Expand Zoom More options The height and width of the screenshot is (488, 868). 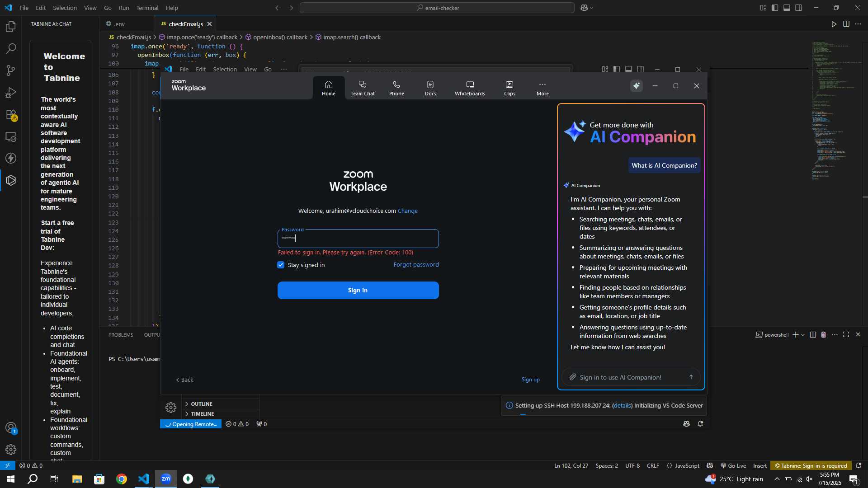click(x=542, y=88)
